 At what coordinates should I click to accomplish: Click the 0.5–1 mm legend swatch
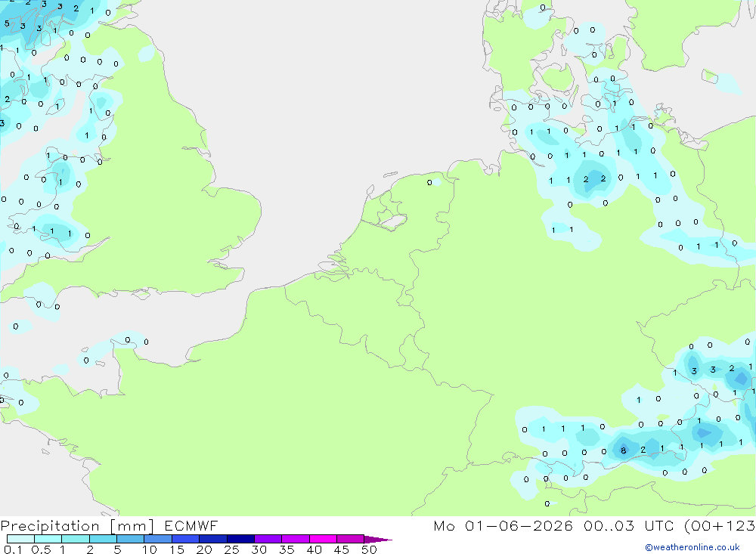click(x=48, y=539)
